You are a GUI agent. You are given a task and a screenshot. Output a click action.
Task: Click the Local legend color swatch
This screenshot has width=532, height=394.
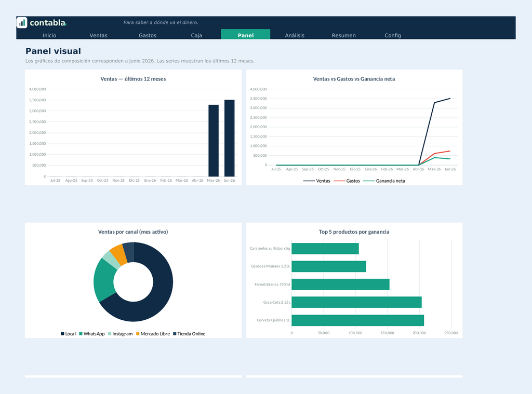(62, 334)
